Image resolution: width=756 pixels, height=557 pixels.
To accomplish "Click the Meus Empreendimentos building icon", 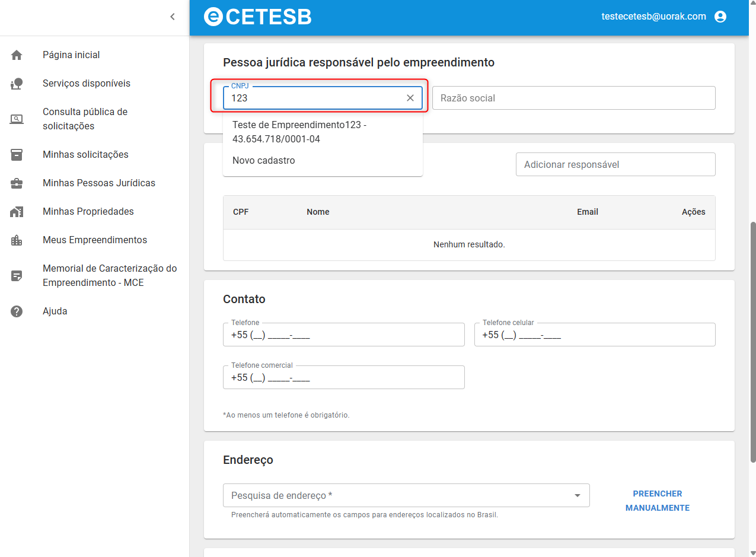I will (x=17, y=240).
